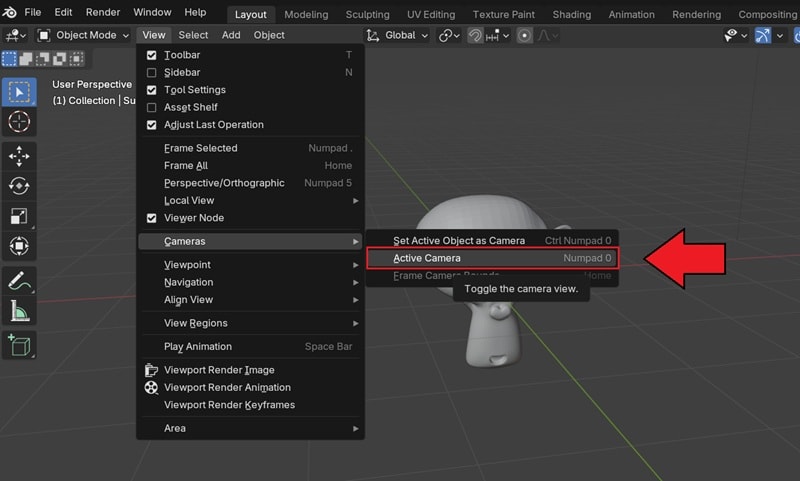800x481 pixels.
Task: Click Frame All menu entry
Action: pyautogui.click(x=250, y=166)
